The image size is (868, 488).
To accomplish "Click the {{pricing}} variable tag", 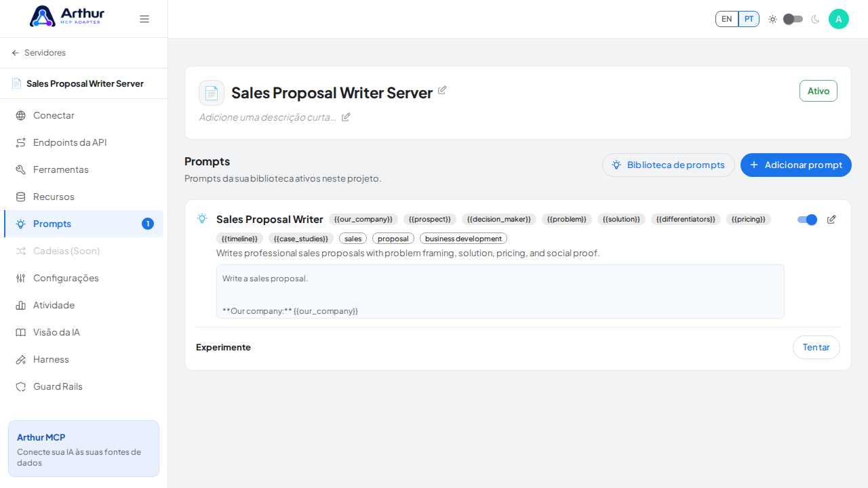I will 749,220.
